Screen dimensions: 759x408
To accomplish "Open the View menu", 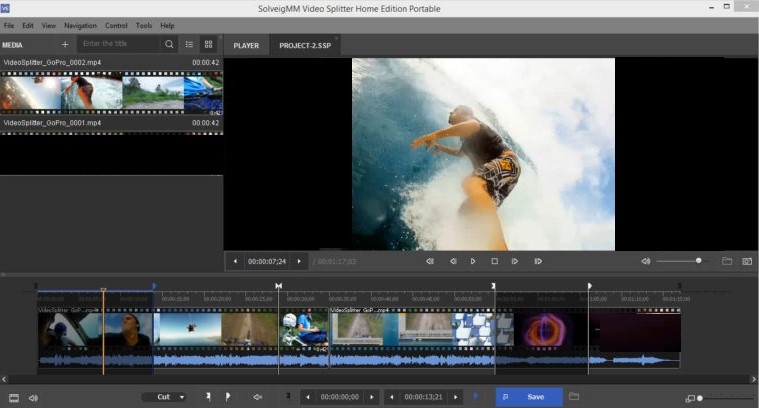I will tap(48, 26).
